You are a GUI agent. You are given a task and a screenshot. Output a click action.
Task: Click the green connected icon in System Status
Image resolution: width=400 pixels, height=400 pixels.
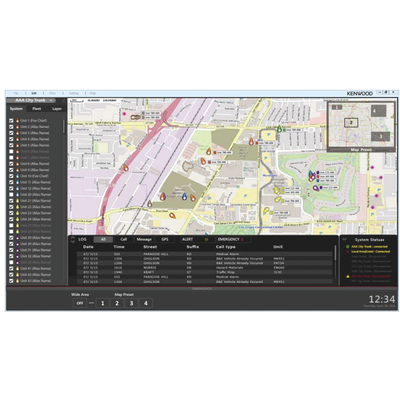(x=348, y=247)
